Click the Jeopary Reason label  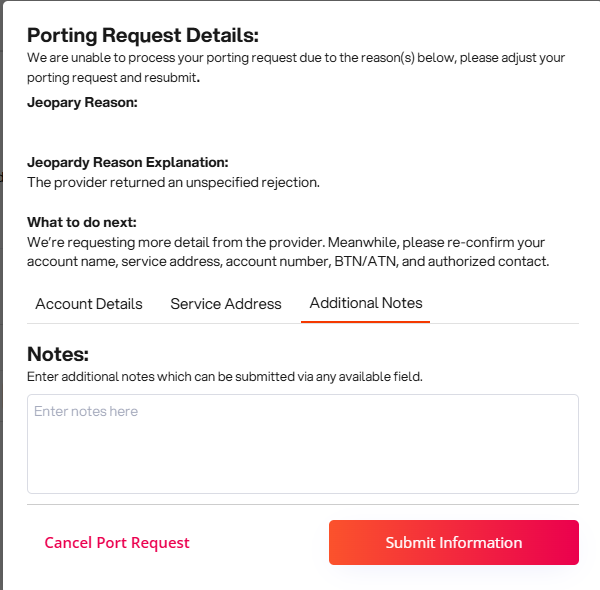click(82, 102)
